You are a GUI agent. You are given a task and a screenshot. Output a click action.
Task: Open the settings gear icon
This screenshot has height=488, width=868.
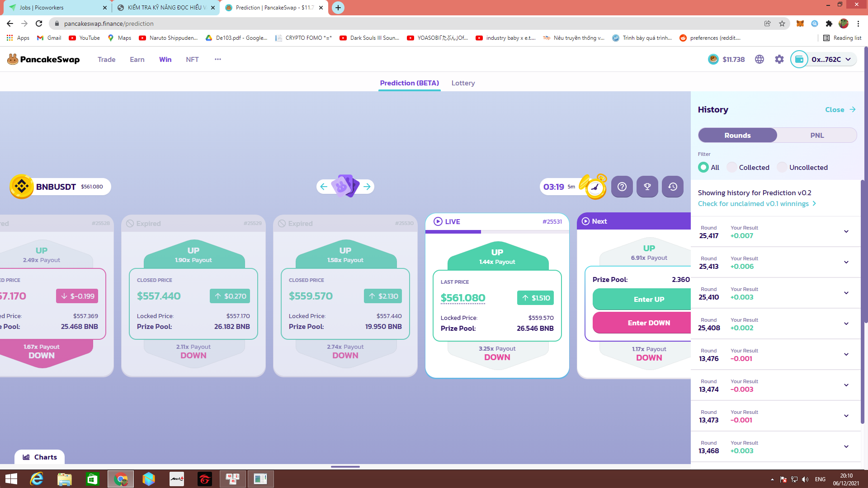(x=779, y=59)
